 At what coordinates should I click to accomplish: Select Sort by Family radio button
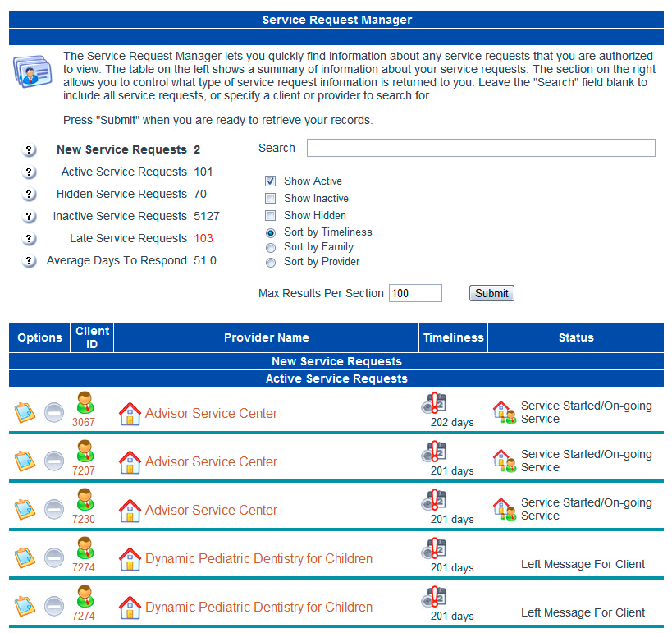point(271,247)
